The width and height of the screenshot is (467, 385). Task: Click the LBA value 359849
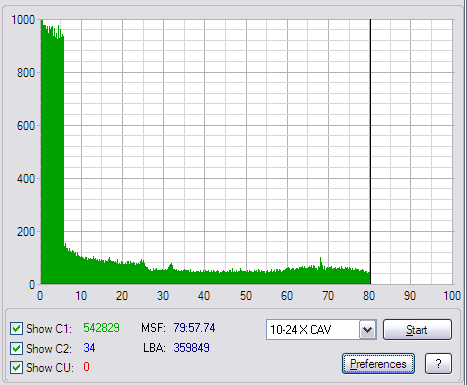pyautogui.click(x=191, y=348)
